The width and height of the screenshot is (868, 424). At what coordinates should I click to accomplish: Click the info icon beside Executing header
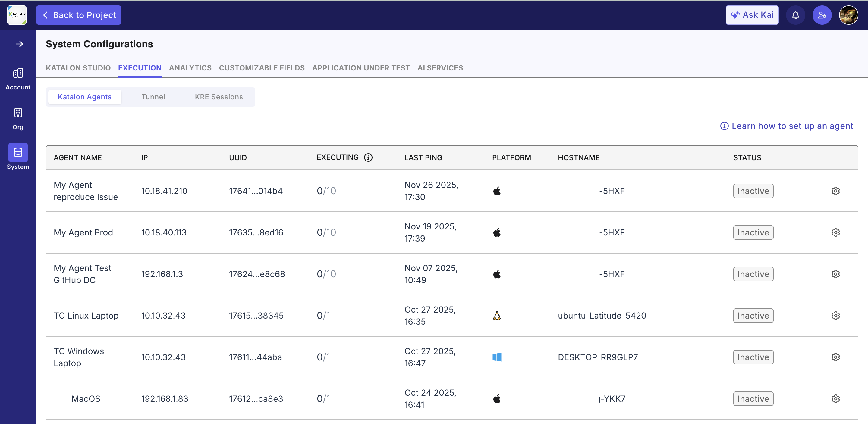point(368,157)
